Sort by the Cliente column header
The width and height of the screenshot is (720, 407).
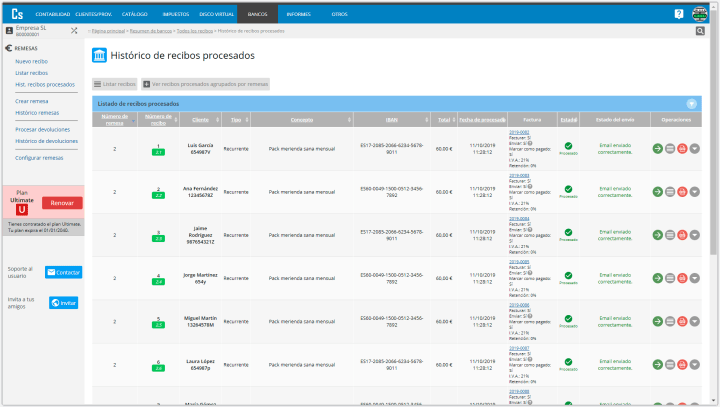[200, 119]
